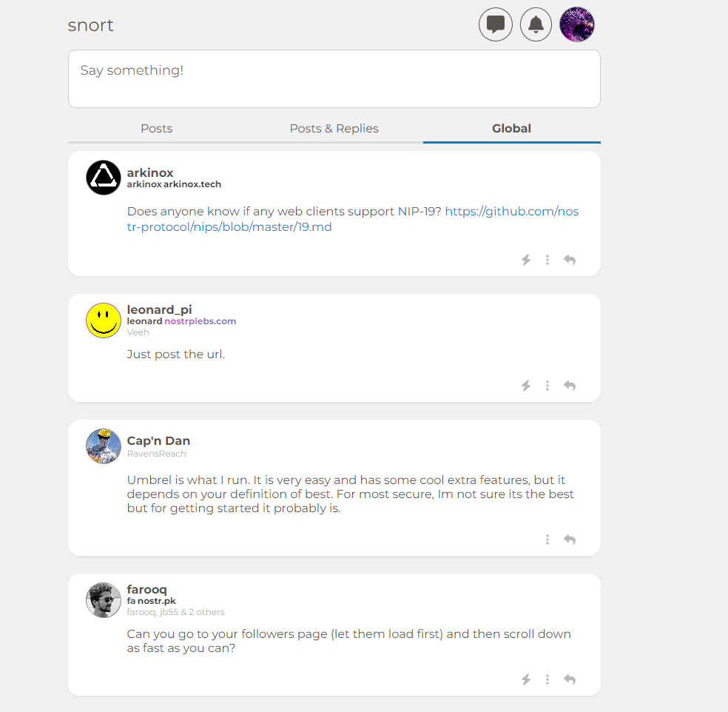
Task: Switch to the Posts tab
Action: tap(157, 129)
